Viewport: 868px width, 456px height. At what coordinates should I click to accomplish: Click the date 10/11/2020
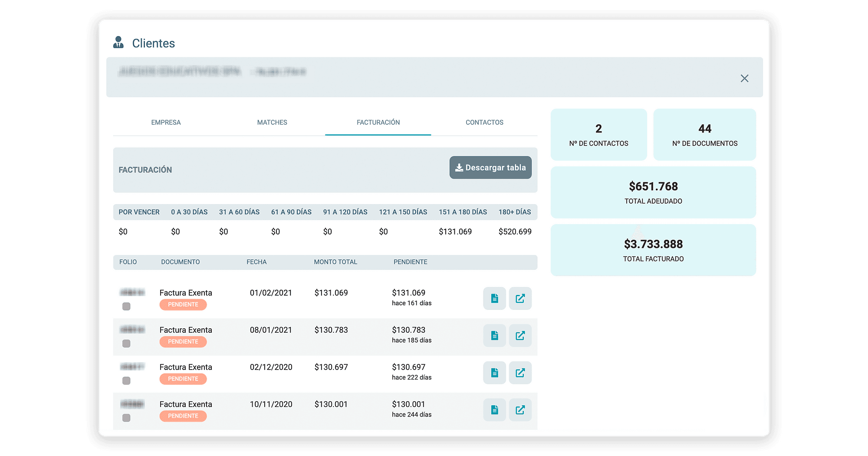(x=271, y=404)
